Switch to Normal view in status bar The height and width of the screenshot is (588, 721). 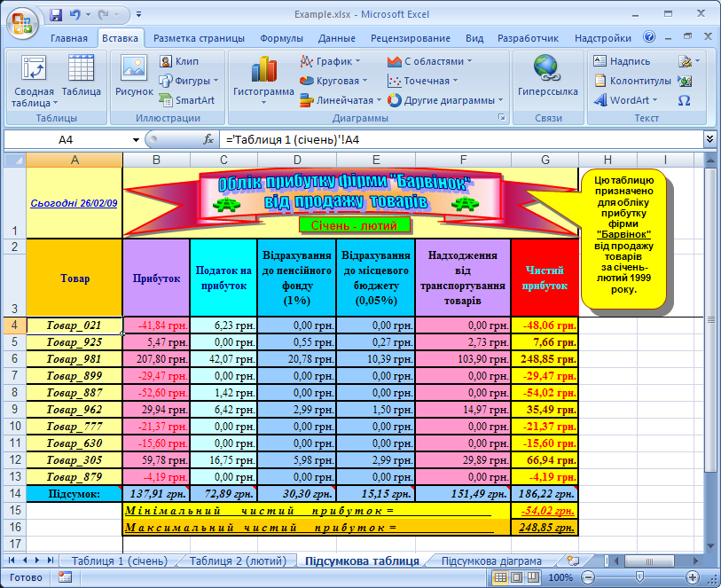point(500,577)
